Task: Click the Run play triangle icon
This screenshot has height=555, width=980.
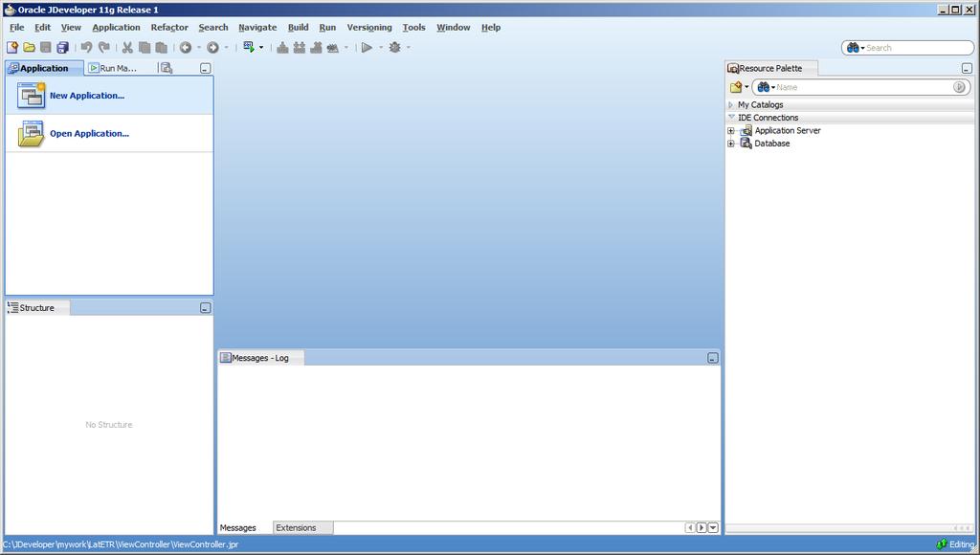Action: click(367, 48)
